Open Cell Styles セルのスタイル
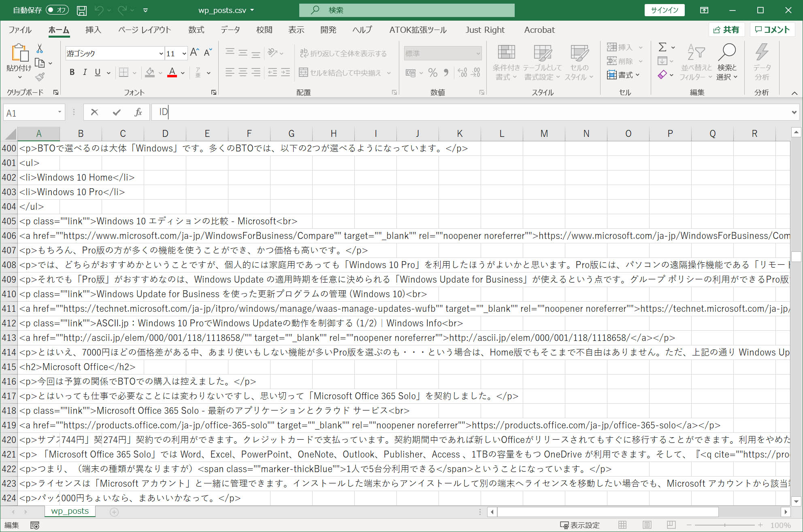 [x=579, y=62]
